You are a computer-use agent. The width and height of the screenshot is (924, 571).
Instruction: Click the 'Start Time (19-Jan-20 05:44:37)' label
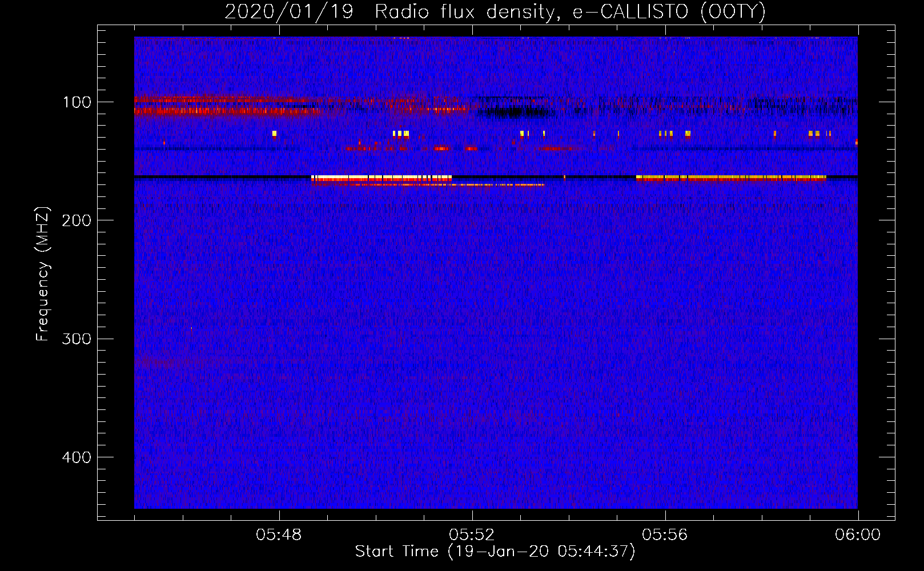(x=495, y=552)
